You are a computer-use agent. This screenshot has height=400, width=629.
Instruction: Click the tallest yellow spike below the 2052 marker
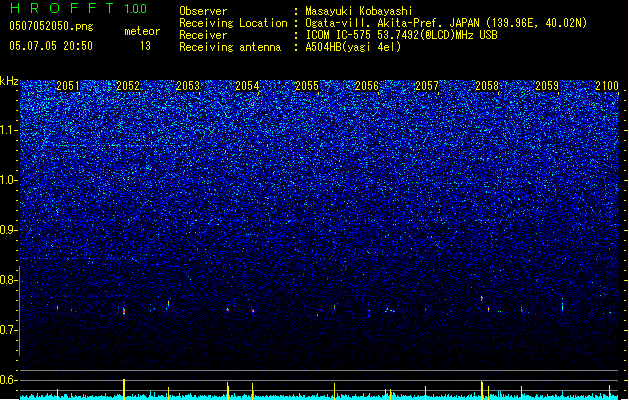click(124, 389)
